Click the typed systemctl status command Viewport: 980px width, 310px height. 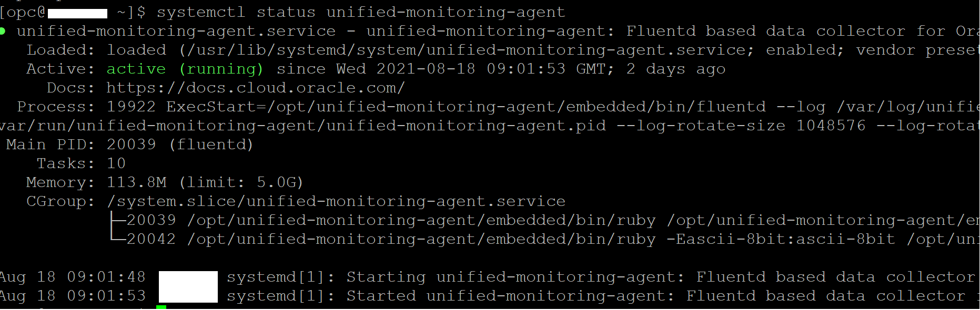tap(361, 12)
